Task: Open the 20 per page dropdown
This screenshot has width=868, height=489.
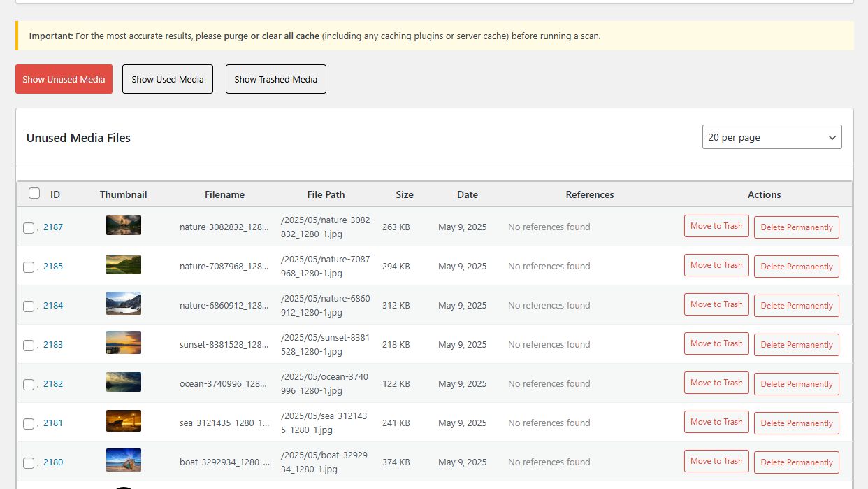Action: (x=772, y=137)
